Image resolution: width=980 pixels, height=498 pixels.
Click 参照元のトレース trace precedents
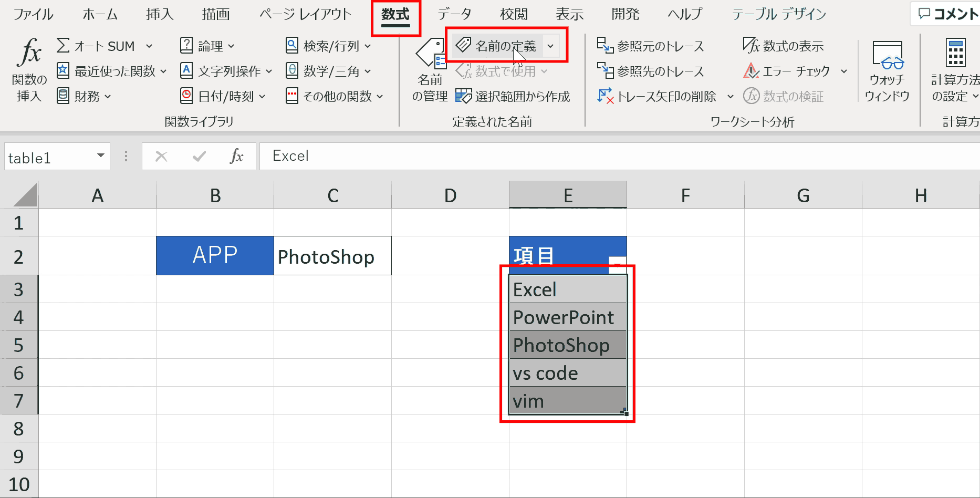650,46
